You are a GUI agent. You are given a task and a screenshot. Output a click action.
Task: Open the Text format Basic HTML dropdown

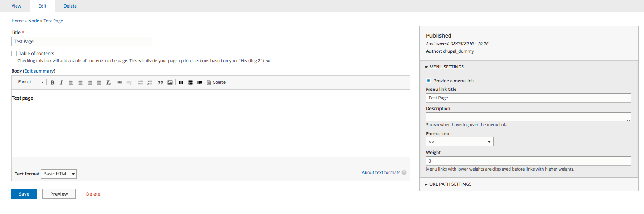pos(59,174)
